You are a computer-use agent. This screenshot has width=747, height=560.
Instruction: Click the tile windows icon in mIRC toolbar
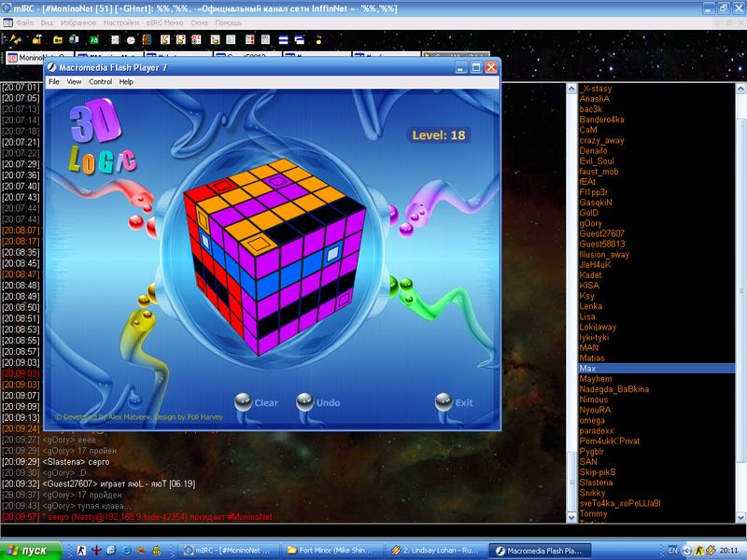(x=284, y=40)
